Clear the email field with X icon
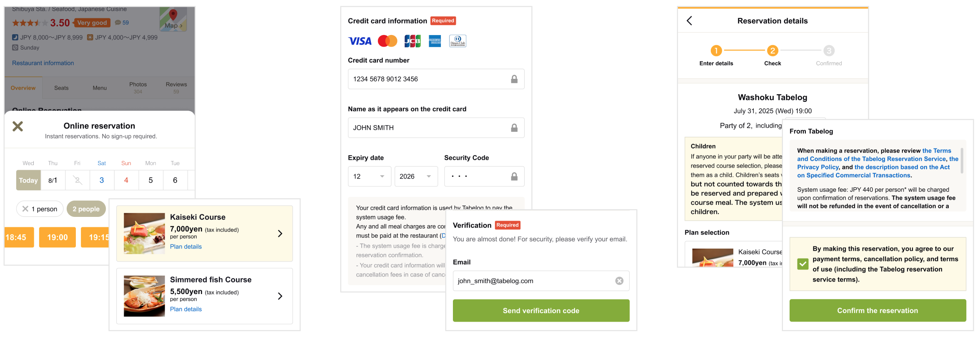This screenshot has width=980, height=337. 619,281
